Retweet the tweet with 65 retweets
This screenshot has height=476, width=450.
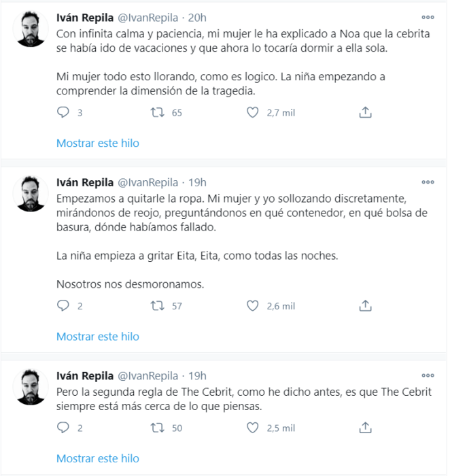[158, 113]
